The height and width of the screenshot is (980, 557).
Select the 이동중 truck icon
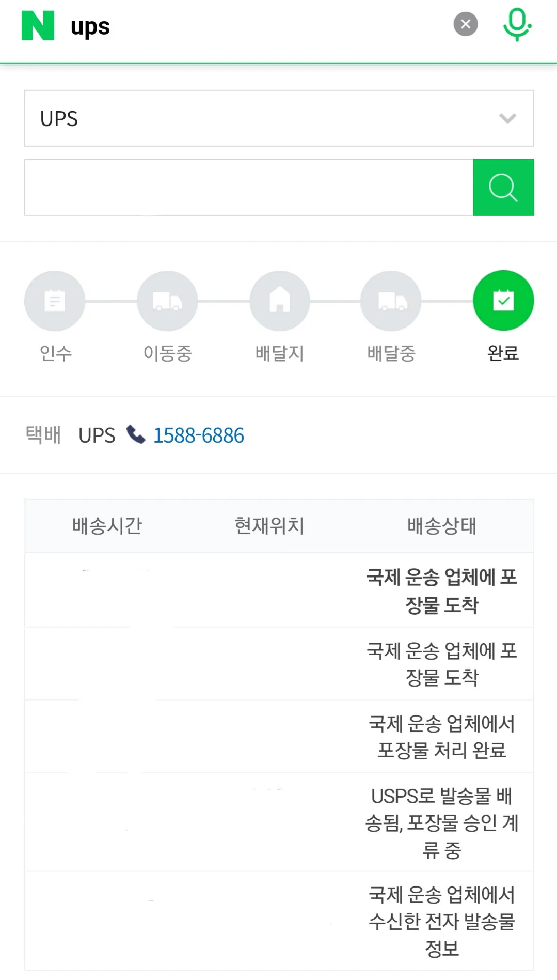tap(167, 300)
